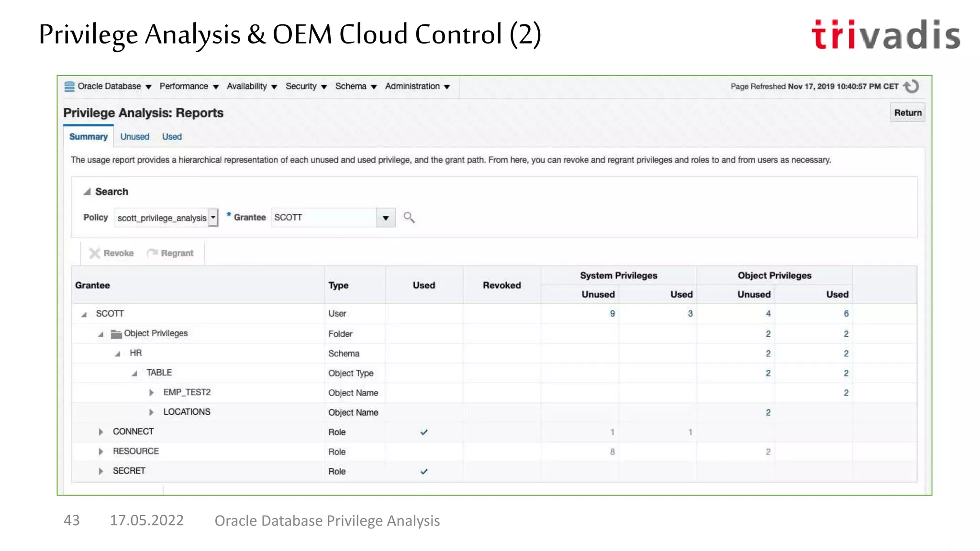Select the LOCATIONS row
Viewport: 980px width, 551px height.
(x=494, y=412)
